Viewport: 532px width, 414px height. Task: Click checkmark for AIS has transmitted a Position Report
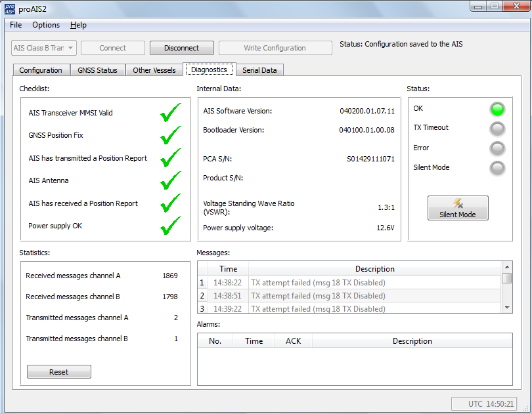[170, 158]
